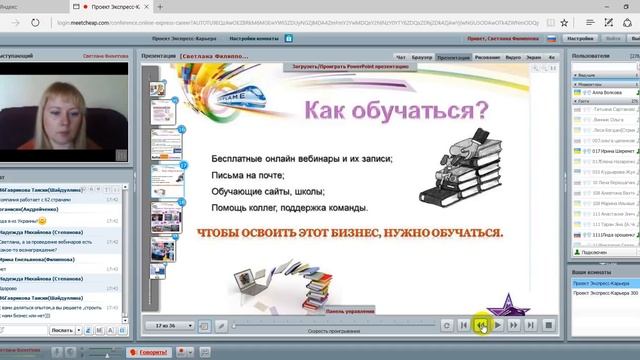Jump to the last slide button
Viewport: 640px width, 360px height.
tap(530, 325)
